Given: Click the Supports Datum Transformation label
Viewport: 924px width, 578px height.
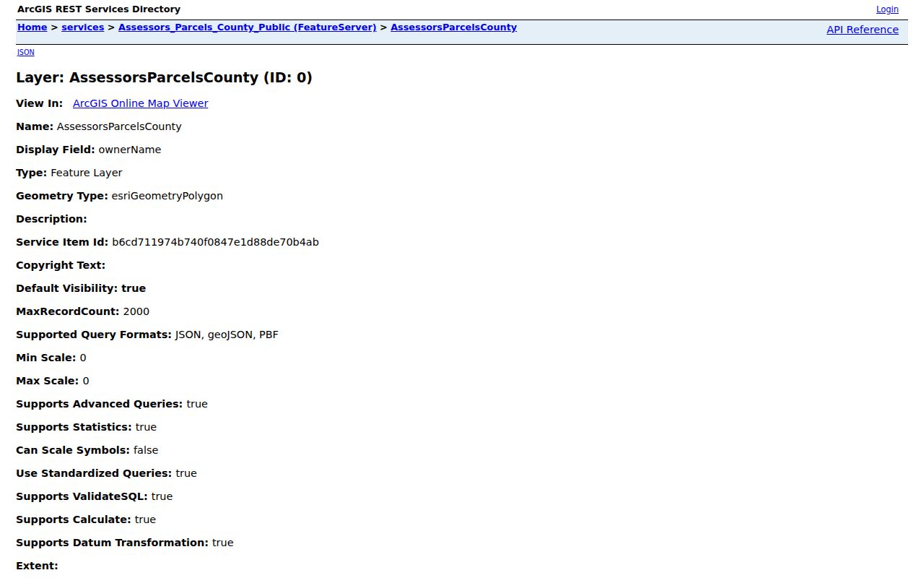Looking at the screenshot, I should (113, 543).
